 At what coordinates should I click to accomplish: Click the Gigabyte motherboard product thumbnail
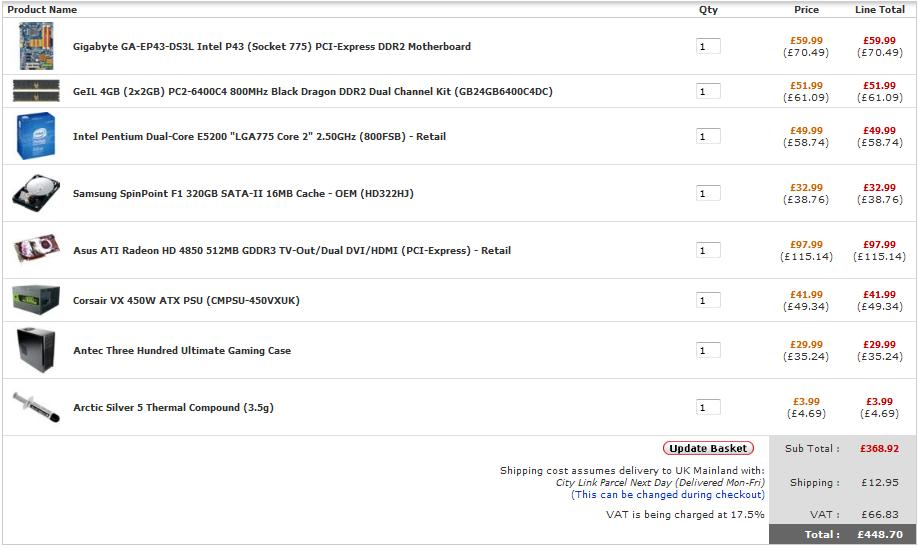36,46
